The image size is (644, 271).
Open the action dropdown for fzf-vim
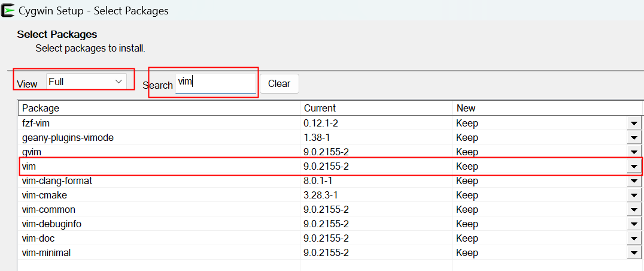634,124
